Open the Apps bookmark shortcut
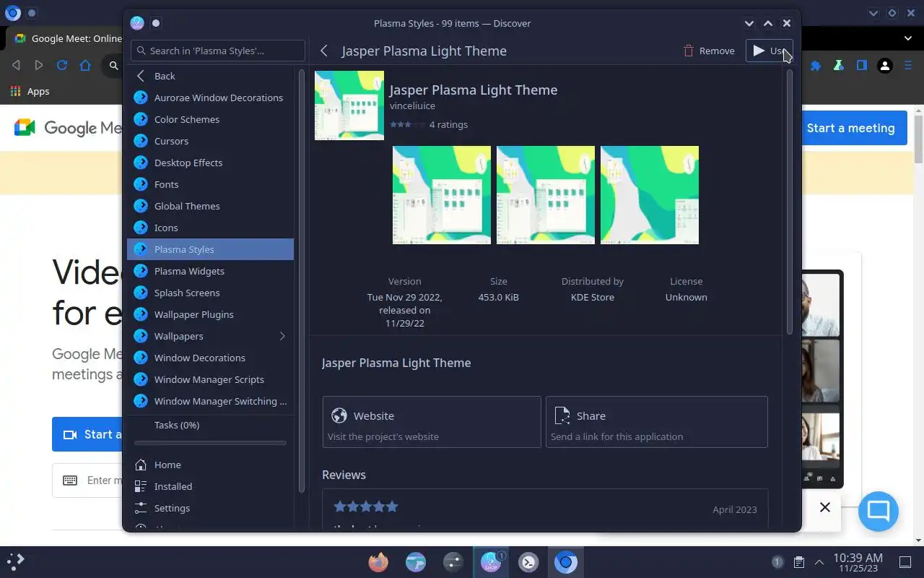Image resolution: width=924 pixels, height=578 pixels. click(x=30, y=91)
